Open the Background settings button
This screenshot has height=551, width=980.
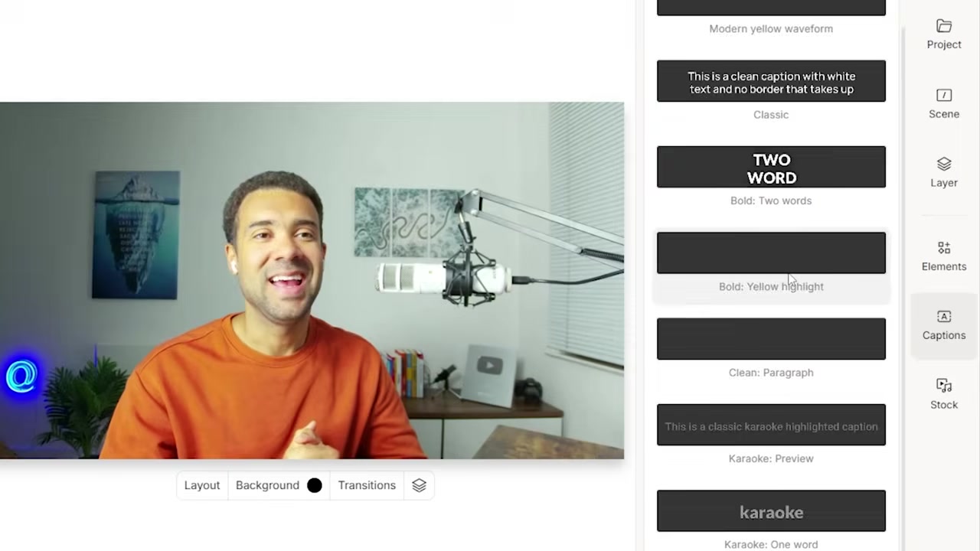tap(279, 485)
